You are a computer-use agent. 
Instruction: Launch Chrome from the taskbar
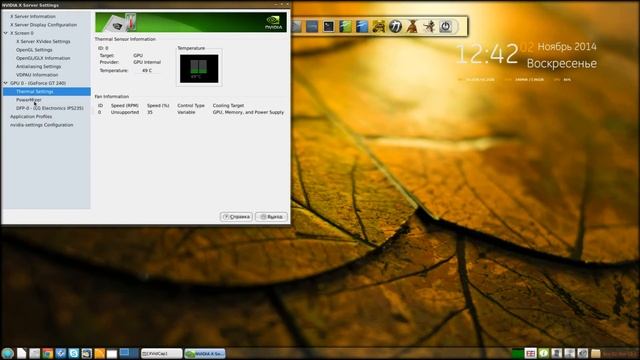pyautogui.click(x=47, y=353)
